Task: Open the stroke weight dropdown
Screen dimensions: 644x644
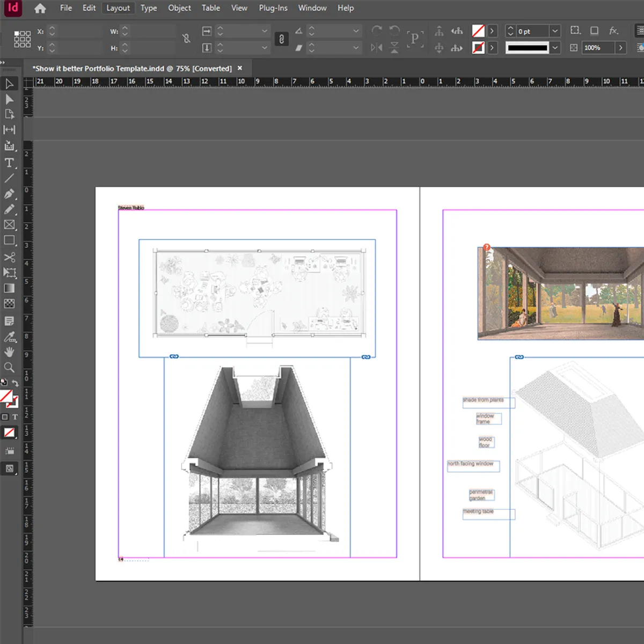Action: pos(555,31)
